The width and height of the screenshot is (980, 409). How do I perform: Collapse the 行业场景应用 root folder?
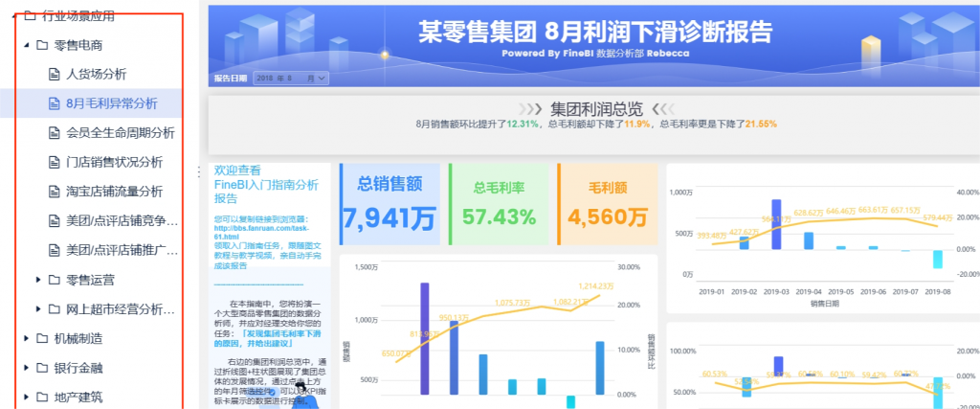(x=13, y=17)
